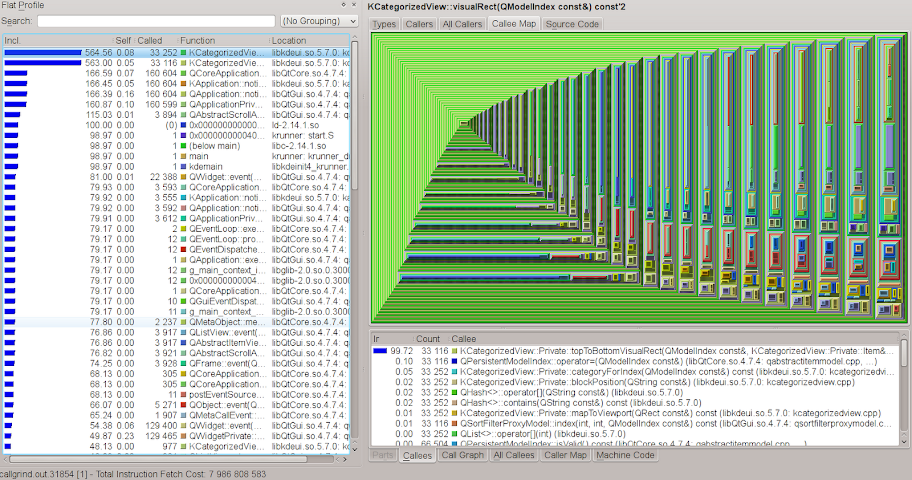Select the All Callers tab
Screen dimensions: 912x480
461,24
